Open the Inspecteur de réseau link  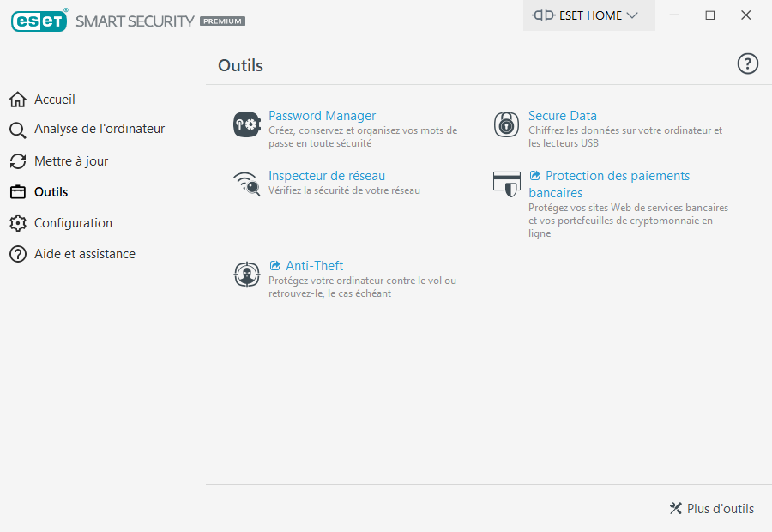click(327, 176)
